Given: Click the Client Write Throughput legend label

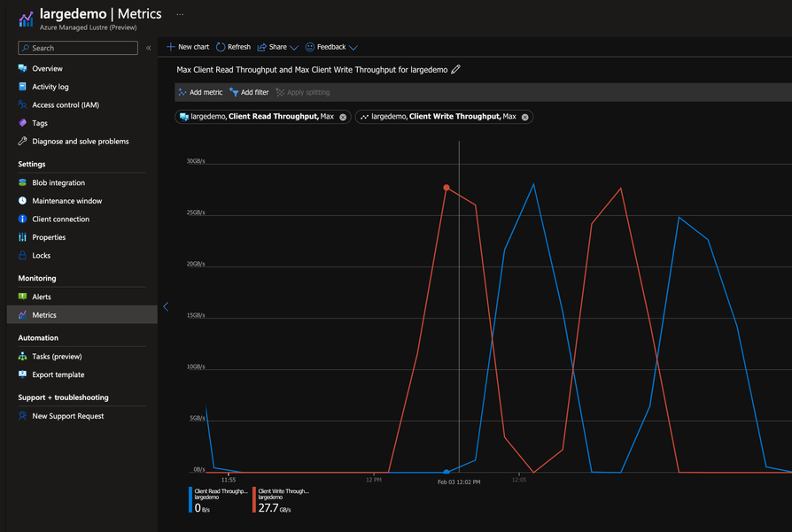Looking at the screenshot, I should [283, 491].
